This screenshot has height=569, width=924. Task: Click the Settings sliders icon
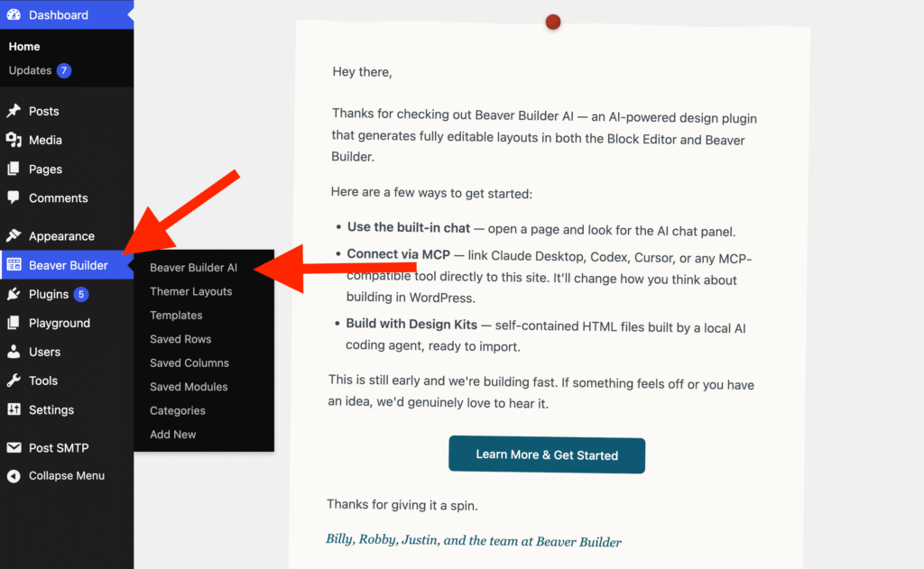point(14,409)
